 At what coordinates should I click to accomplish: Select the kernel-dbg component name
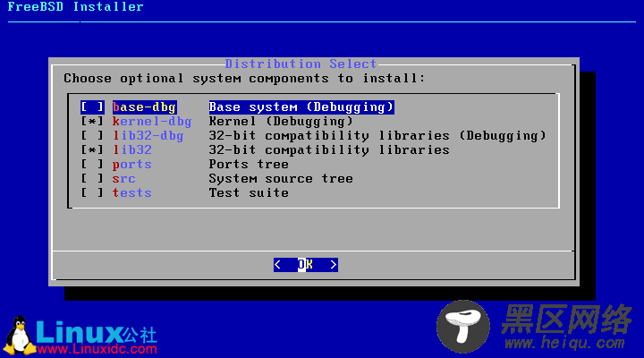tap(152, 121)
